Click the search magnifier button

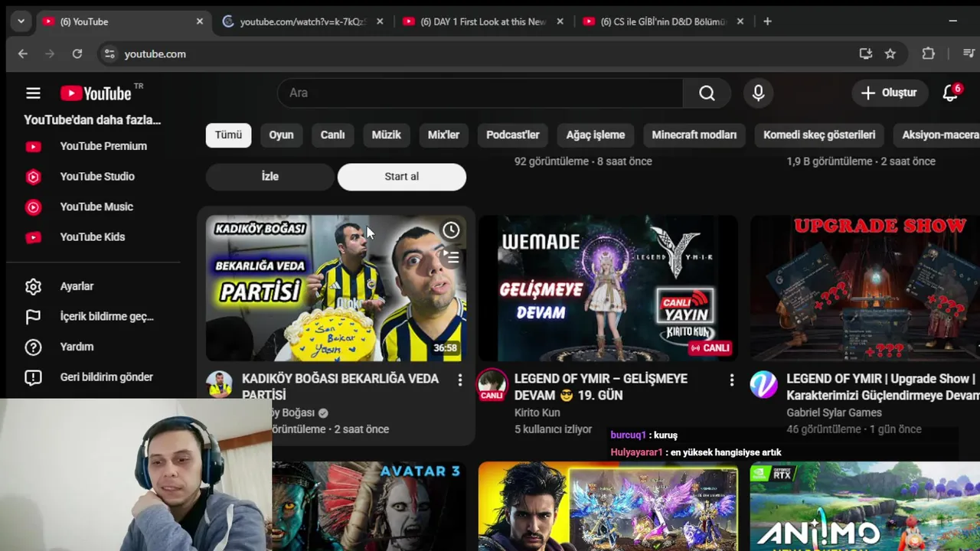707,93
